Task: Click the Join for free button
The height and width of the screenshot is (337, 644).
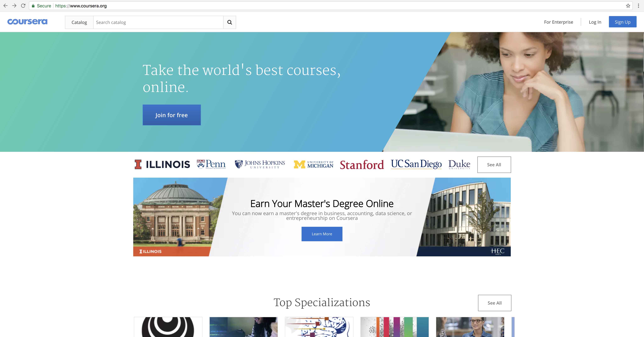Action: pos(171,115)
